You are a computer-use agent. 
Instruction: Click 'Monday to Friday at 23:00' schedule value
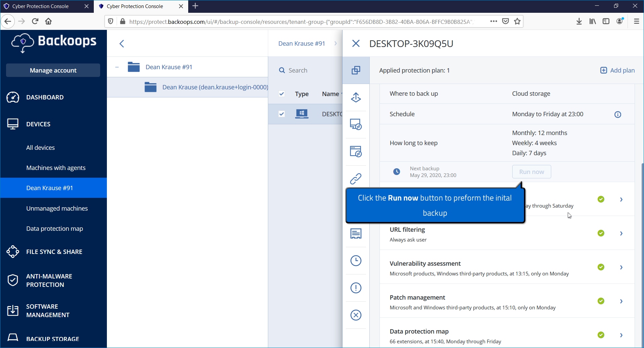pyautogui.click(x=548, y=114)
